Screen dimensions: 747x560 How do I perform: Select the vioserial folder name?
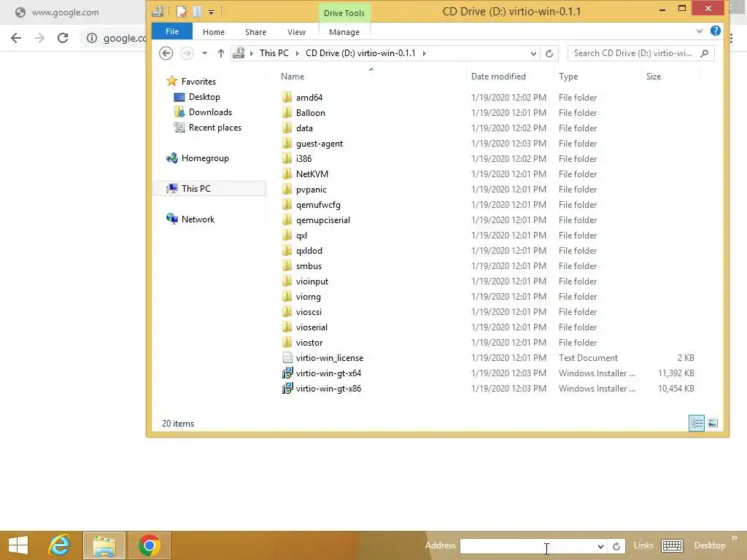point(311,327)
